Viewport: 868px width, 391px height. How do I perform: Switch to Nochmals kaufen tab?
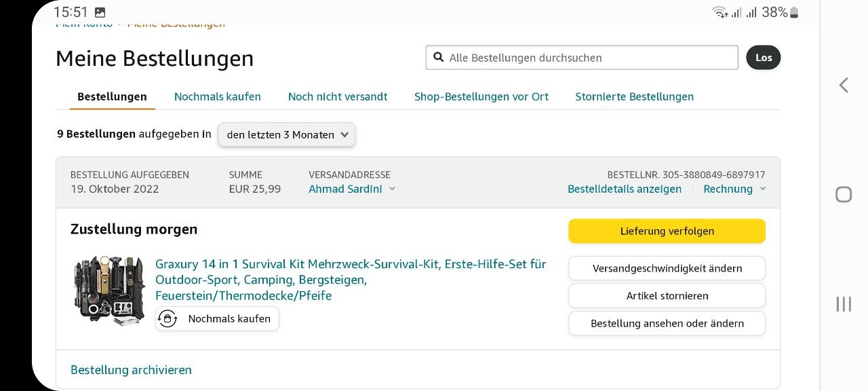point(217,96)
